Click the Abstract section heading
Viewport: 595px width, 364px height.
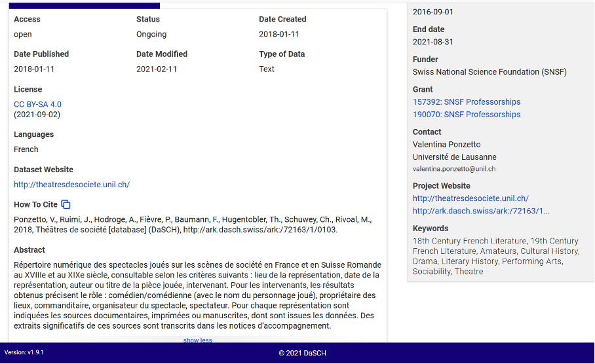(29, 250)
